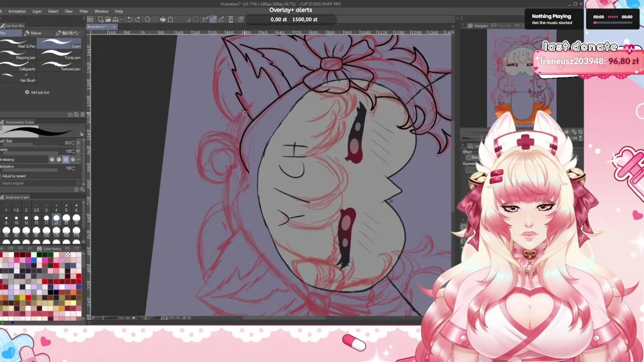Open the Window menu
The width and height of the screenshot is (644, 362).
(101, 11)
